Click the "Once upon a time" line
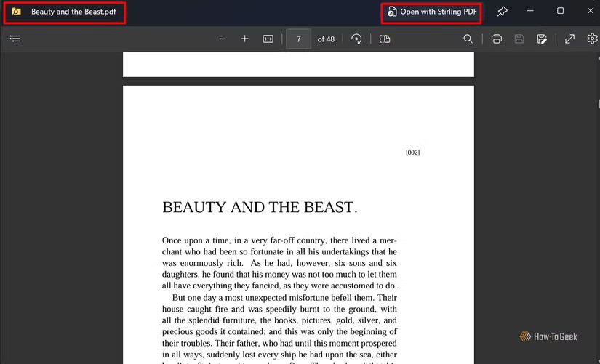Viewport: 600px width, 364px height. tap(279, 240)
